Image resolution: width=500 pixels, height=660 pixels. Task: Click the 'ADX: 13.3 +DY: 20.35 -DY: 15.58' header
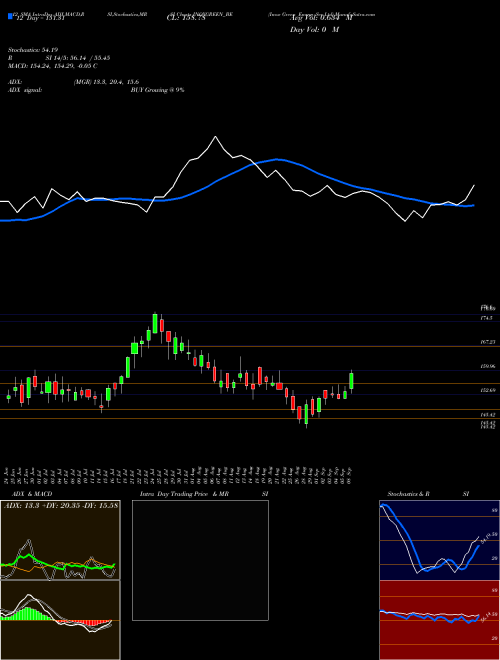(61, 505)
